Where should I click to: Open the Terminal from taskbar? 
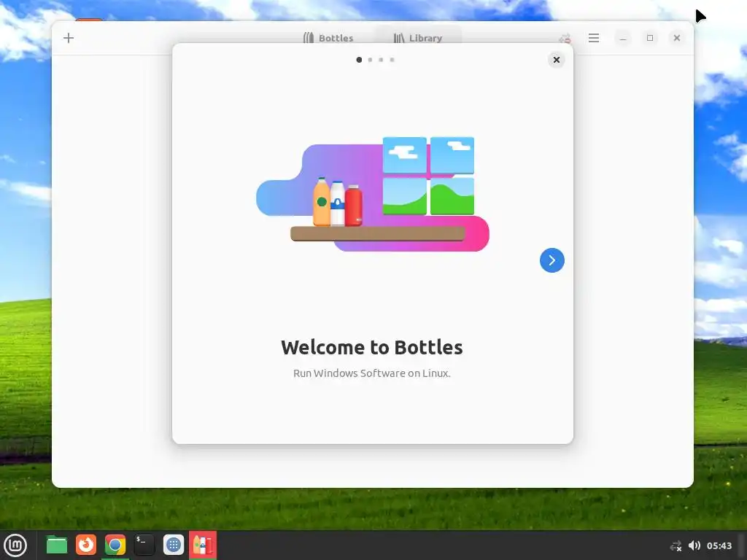pos(144,545)
